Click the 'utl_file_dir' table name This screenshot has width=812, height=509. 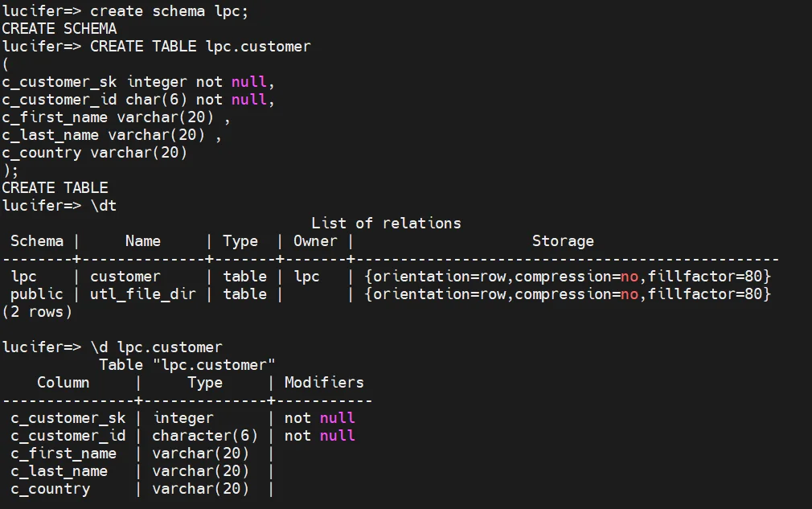(143, 294)
